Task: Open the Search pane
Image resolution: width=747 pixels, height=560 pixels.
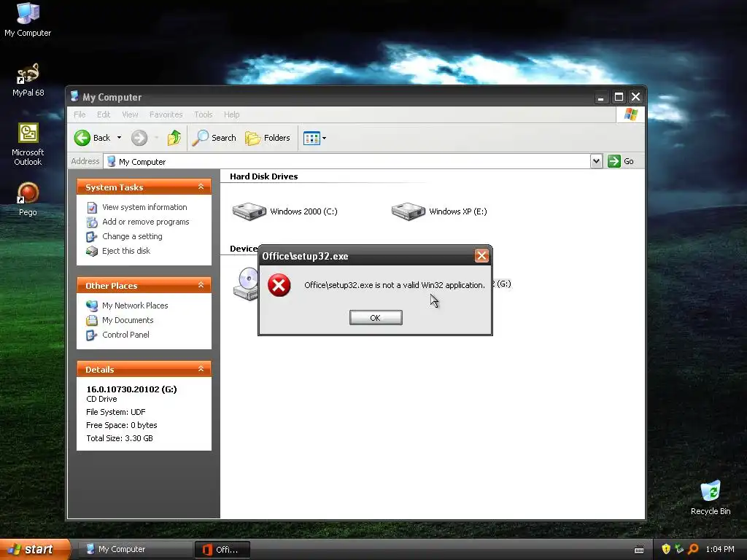Action: pos(214,138)
